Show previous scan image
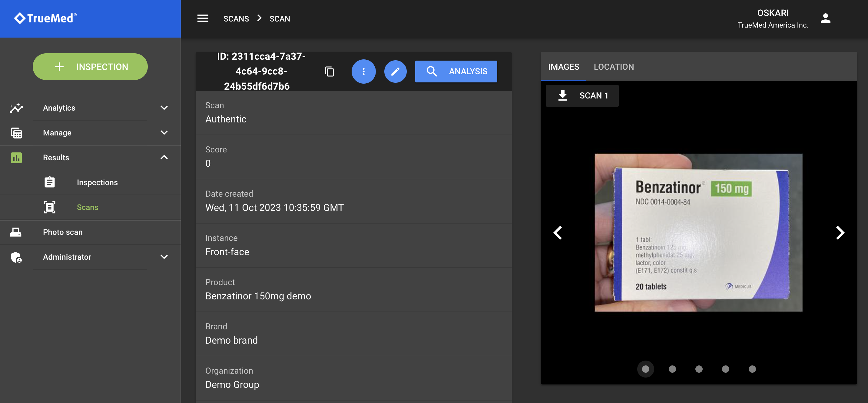The width and height of the screenshot is (868, 403). coord(558,233)
